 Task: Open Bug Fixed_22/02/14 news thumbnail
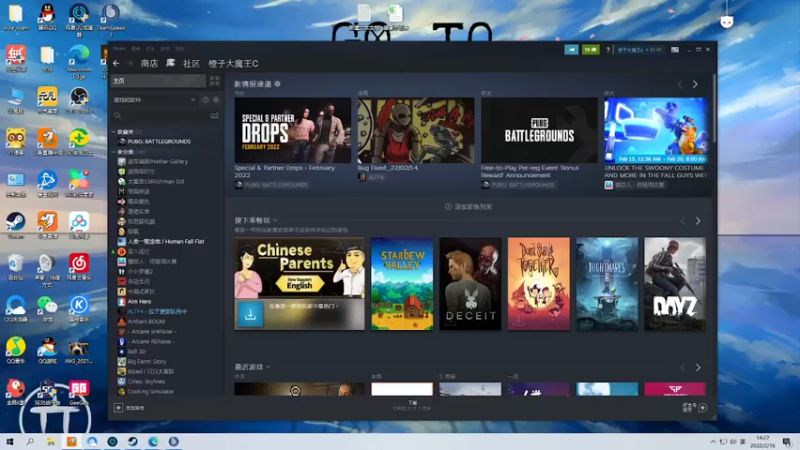(x=416, y=130)
